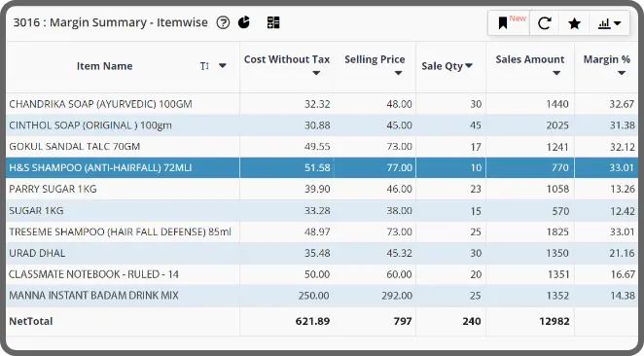Refresh the Margin Summary report
This screenshot has height=356, width=644.
pos(545,23)
